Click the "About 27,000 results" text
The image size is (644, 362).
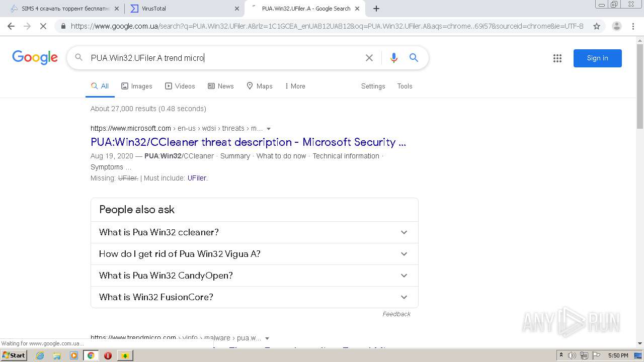point(148,109)
